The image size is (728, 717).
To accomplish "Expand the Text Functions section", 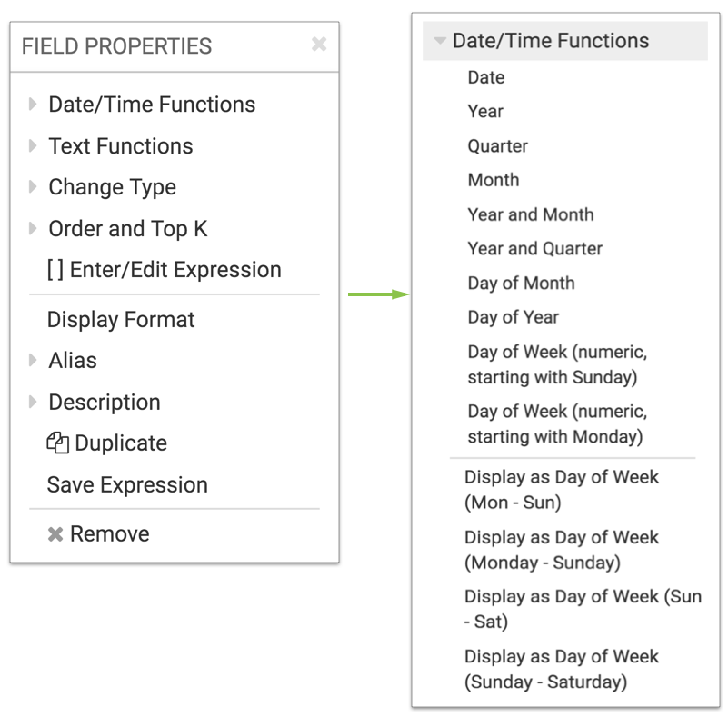I will click(x=34, y=146).
